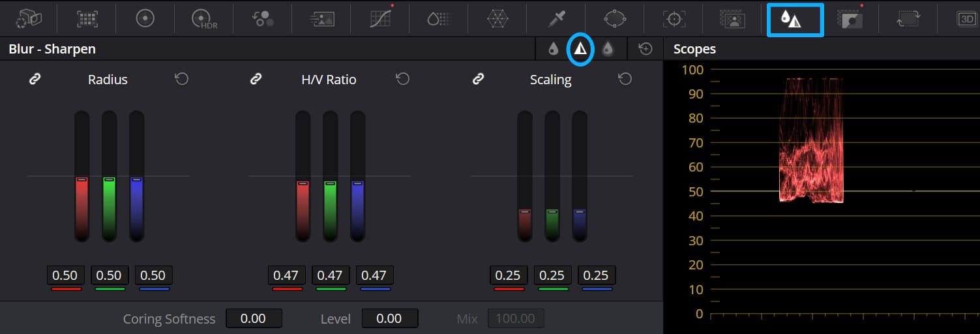Image resolution: width=980 pixels, height=334 pixels.
Task: Click the blue H/V Ratio slider
Action: 357,176
